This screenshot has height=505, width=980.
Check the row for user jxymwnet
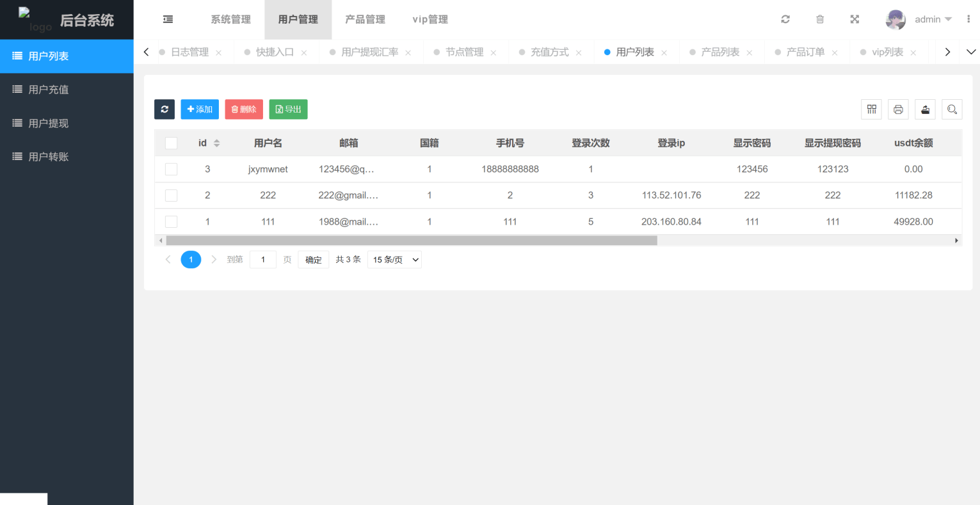pyautogui.click(x=171, y=169)
